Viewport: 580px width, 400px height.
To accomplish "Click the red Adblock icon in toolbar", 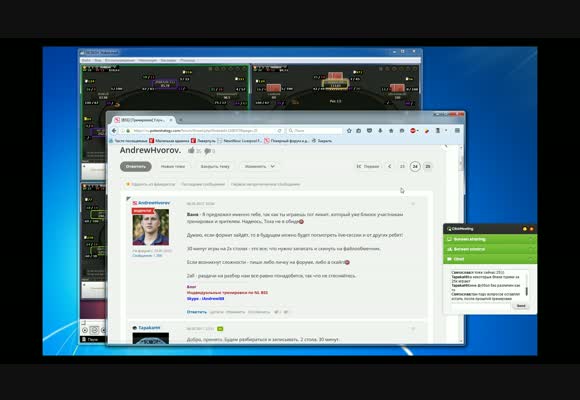I will [413, 131].
